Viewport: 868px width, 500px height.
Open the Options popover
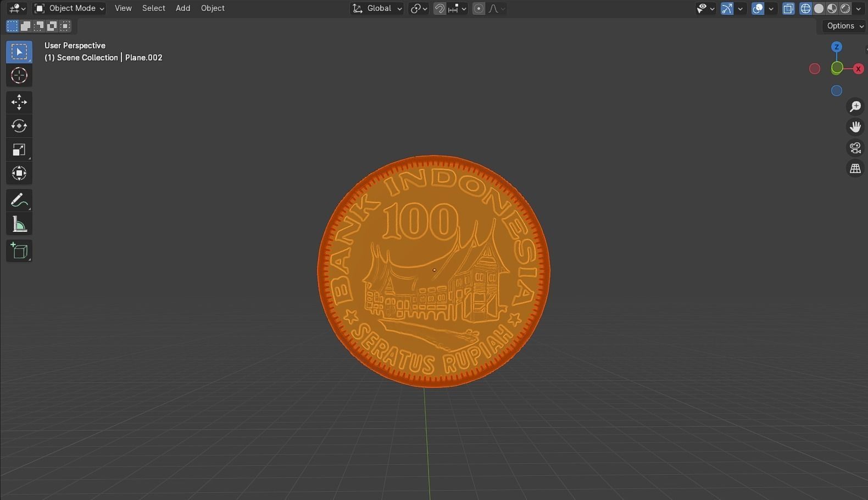(844, 26)
